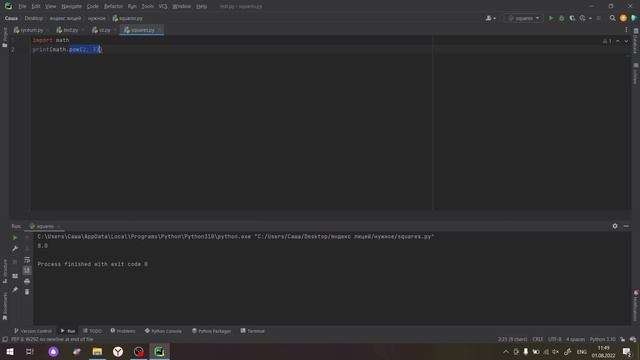
Task: Open the Help menu
Action: (x=201, y=7)
